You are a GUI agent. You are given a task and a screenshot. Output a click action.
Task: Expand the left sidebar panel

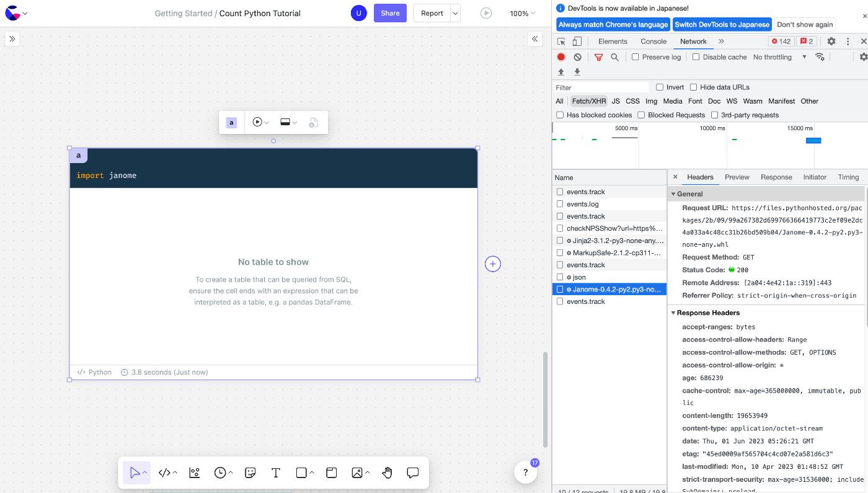pos(12,39)
